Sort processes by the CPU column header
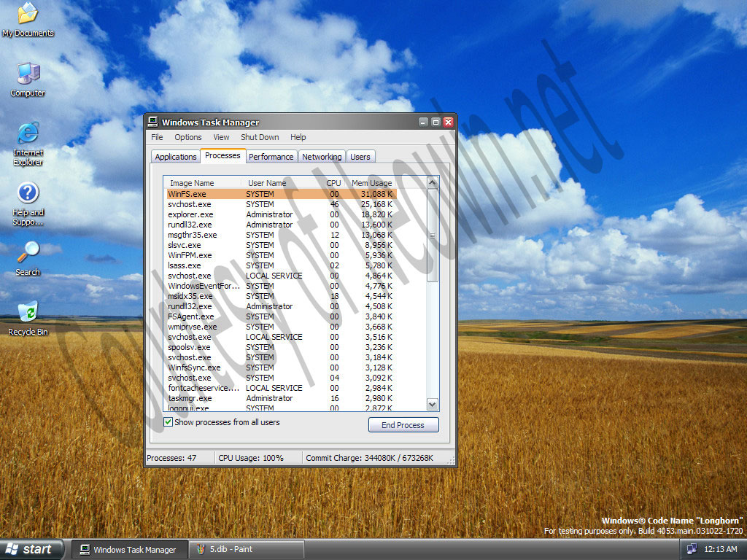The width and height of the screenshot is (747, 560). click(333, 183)
